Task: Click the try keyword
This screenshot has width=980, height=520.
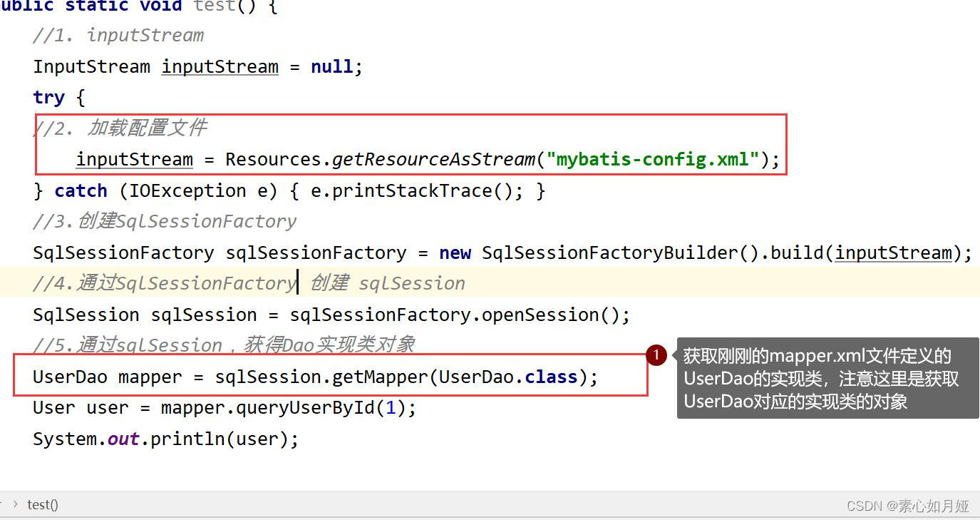Action: coord(48,98)
